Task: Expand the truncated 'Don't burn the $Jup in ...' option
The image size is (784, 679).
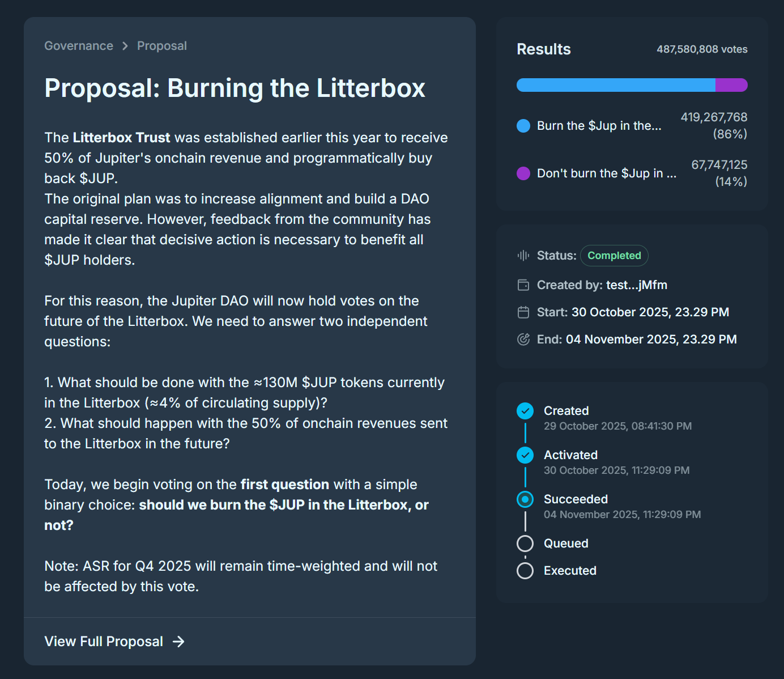Action: 606,173
